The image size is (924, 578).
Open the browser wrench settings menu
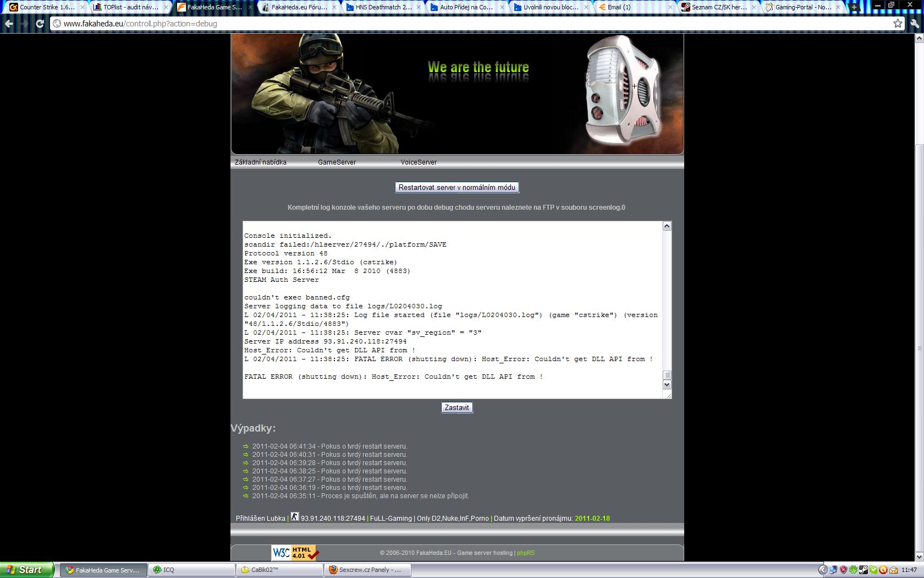click(x=915, y=24)
